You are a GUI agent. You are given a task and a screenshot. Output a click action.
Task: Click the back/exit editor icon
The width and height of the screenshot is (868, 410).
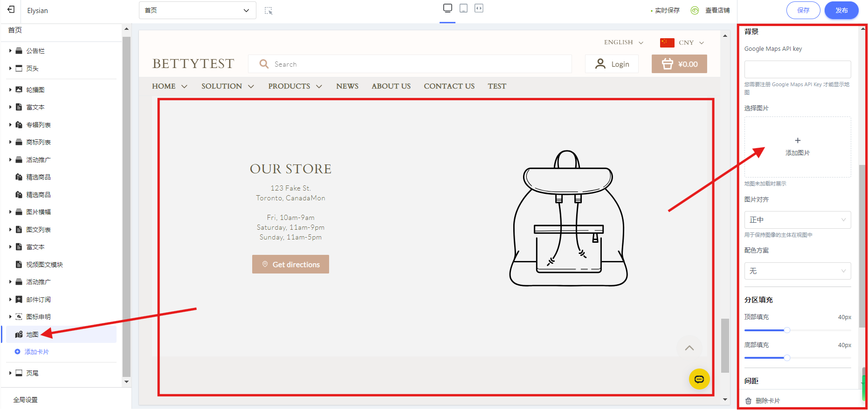tap(11, 10)
